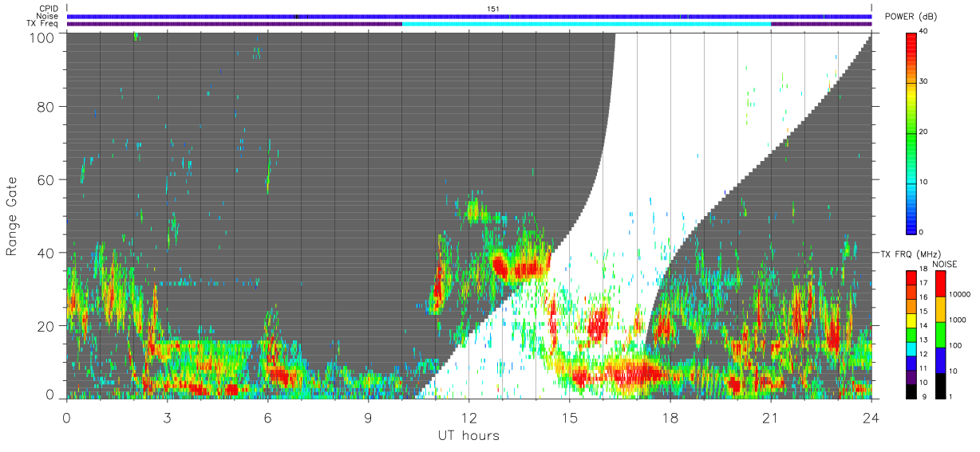Screen dimensions: 980x452
Task: Click the 100 tick on Range Gate axis
Action: click(44, 37)
